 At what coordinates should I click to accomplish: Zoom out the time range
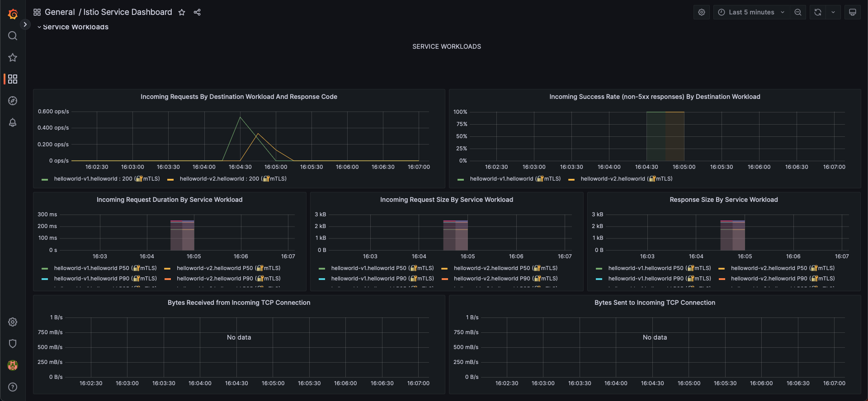(x=798, y=12)
